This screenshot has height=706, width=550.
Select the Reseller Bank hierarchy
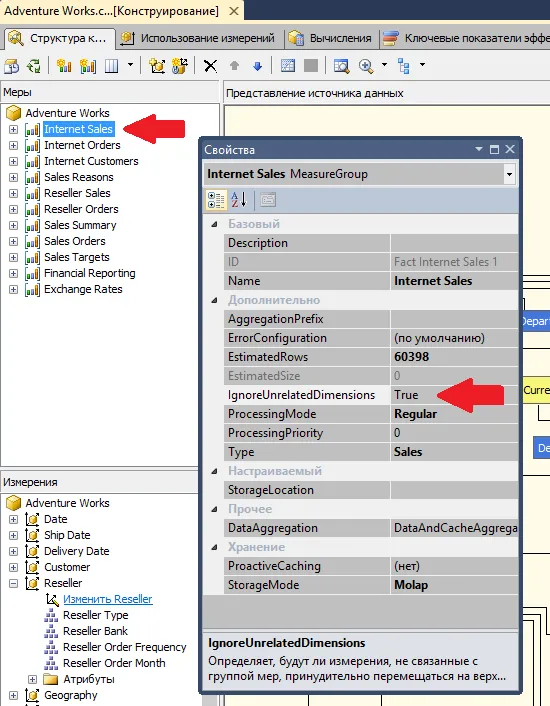coord(95,631)
